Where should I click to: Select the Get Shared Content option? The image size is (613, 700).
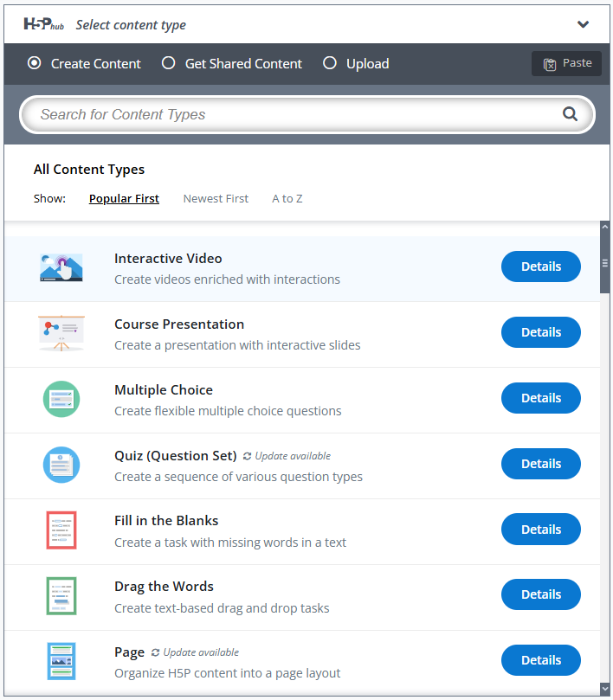(169, 63)
